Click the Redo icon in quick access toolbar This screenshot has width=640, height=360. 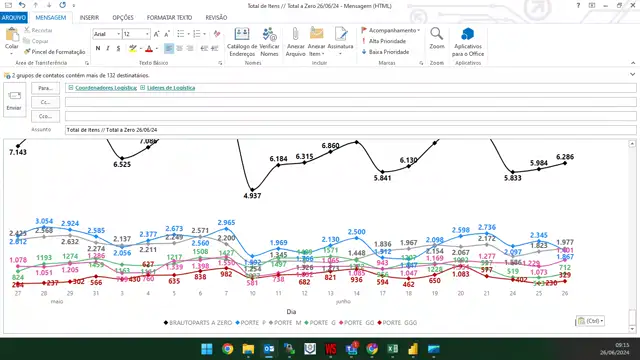(62, 5)
